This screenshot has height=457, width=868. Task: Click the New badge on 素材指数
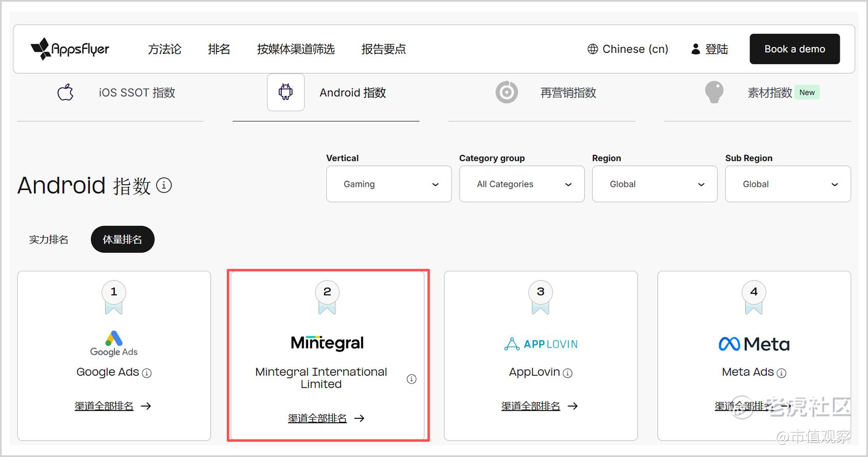coord(807,92)
